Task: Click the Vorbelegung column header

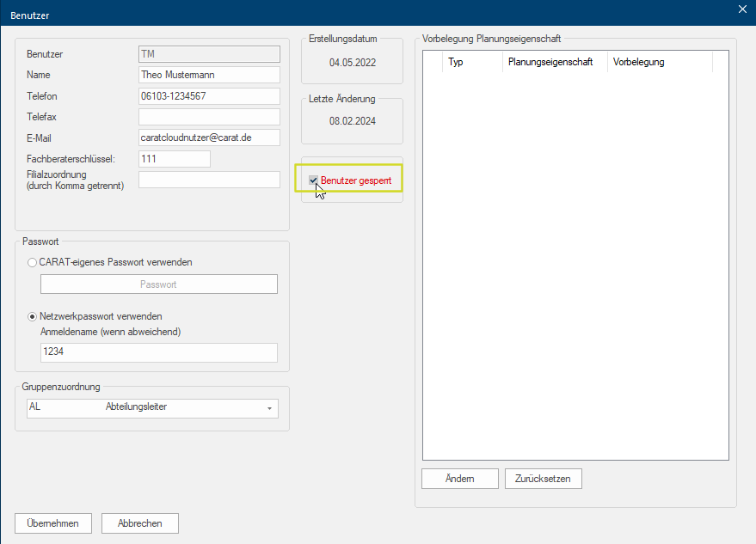Action: pos(659,62)
